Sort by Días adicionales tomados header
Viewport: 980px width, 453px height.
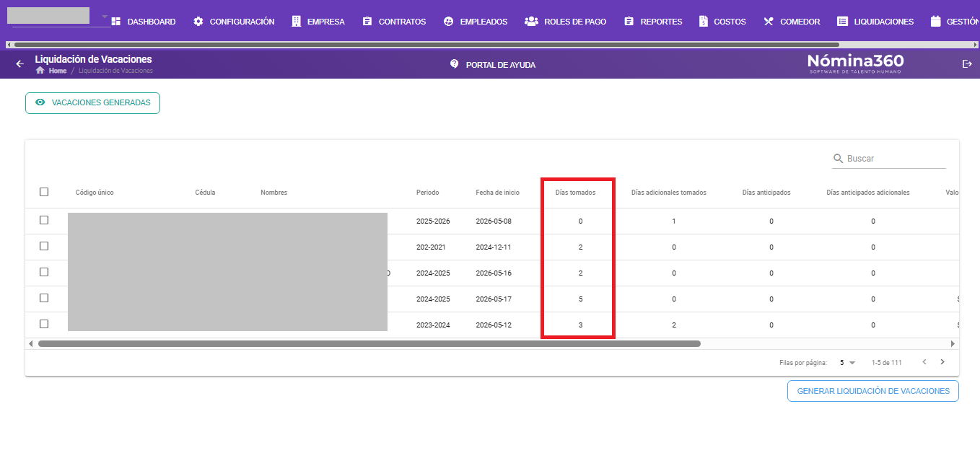pyautogui.click(x=668, y=193)
